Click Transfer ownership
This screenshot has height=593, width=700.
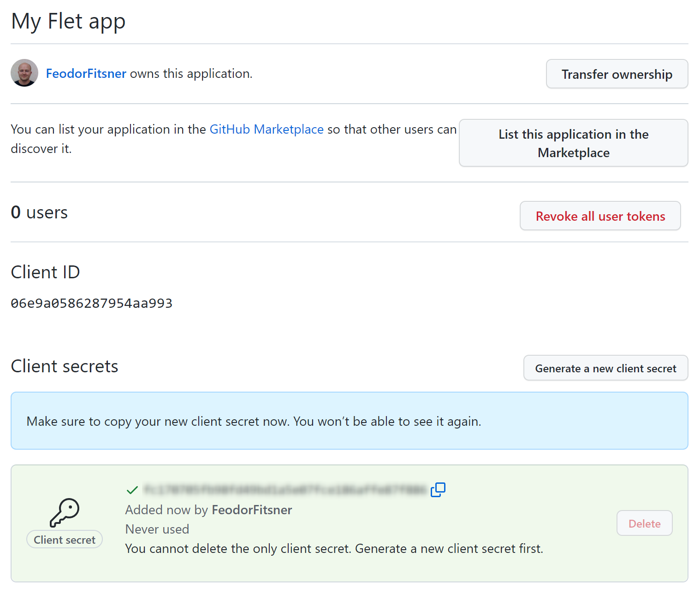(x=617, y=74)
